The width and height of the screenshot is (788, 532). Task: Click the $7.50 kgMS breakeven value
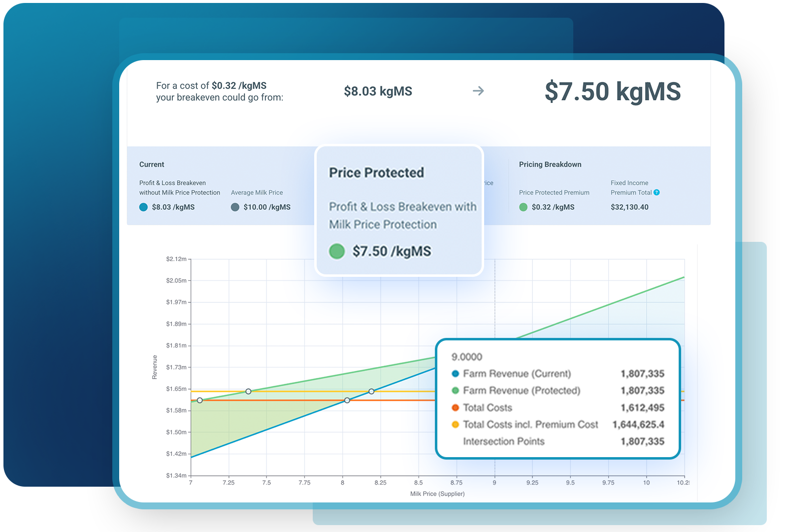click(612, 91)
